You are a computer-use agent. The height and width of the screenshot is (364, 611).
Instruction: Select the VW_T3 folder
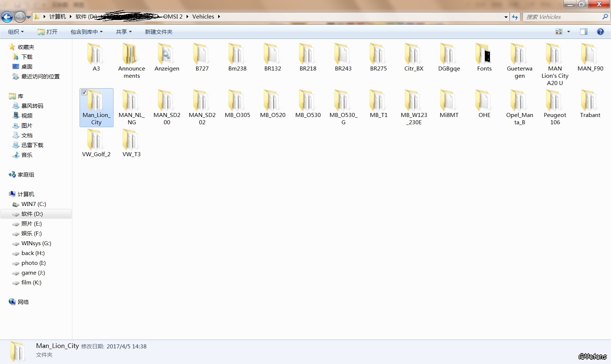131,143
